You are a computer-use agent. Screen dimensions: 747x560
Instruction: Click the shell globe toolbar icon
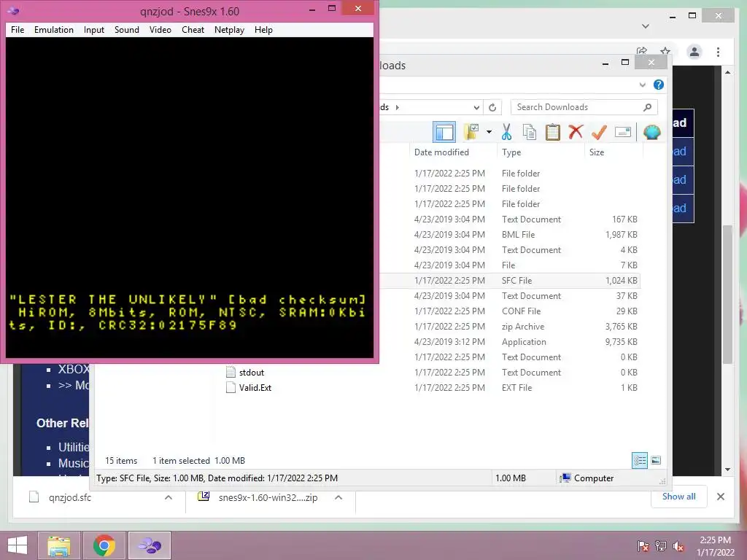click(651, 132)
